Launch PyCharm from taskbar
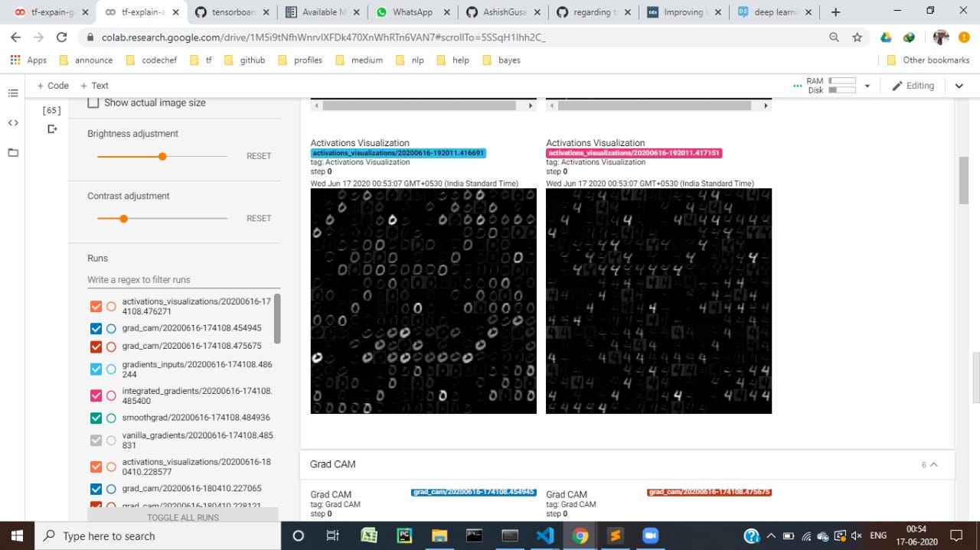 coord(404,535)
